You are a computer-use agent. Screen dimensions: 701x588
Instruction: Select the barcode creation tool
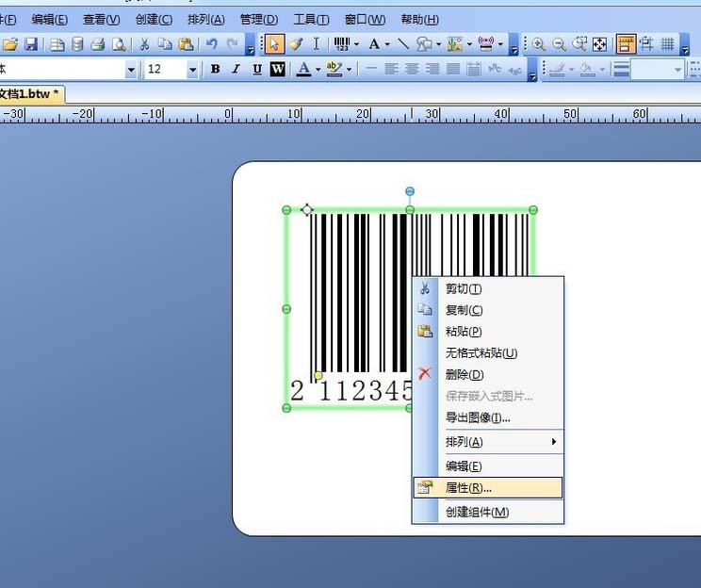[x=342, y=44]
